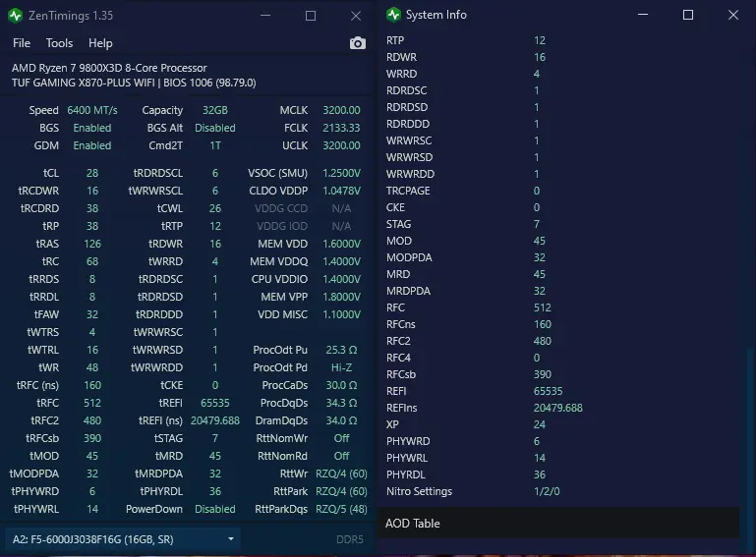Take a screenshot with the camera icon
This screenshot has height=557, width=756.
(x=357, y=43)
